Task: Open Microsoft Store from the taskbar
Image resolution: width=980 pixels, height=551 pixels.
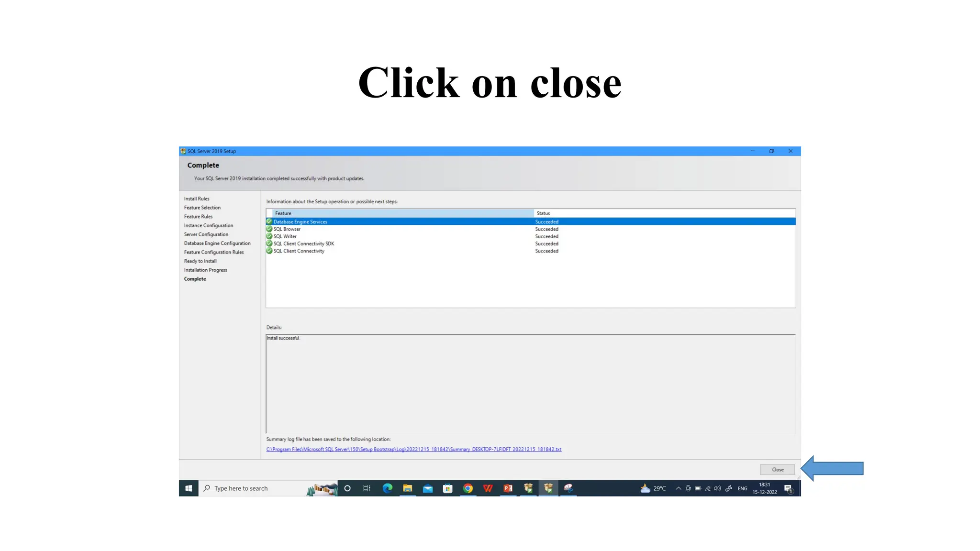Action: click(448, 488)
